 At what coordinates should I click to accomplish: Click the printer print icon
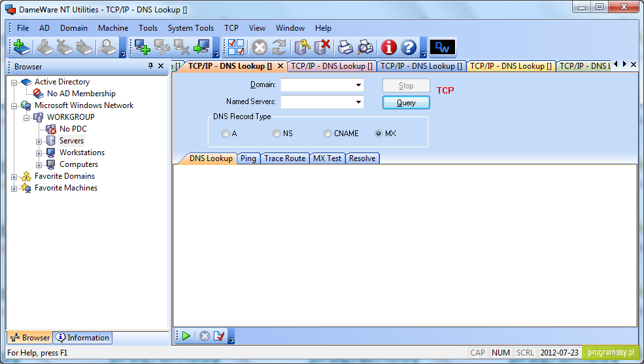[x=345, y=47]
